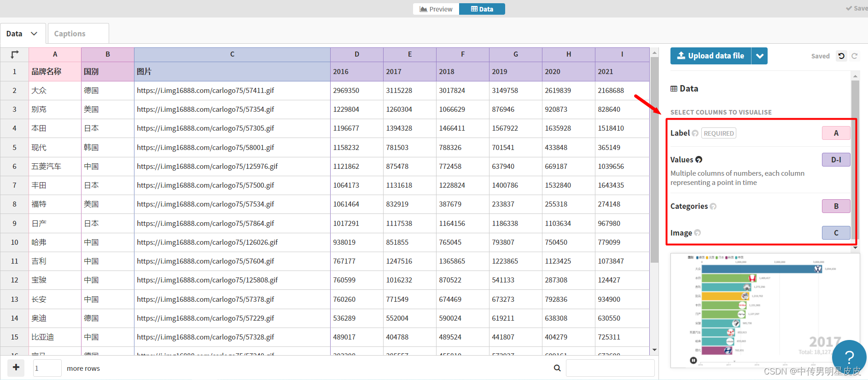Click the undo icon

tap(841, 56)
